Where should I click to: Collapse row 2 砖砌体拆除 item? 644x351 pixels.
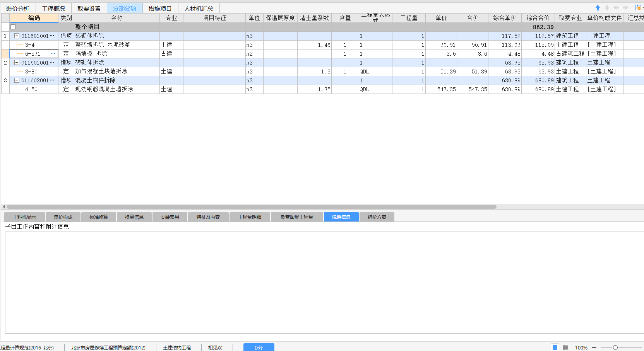point(17,63)
